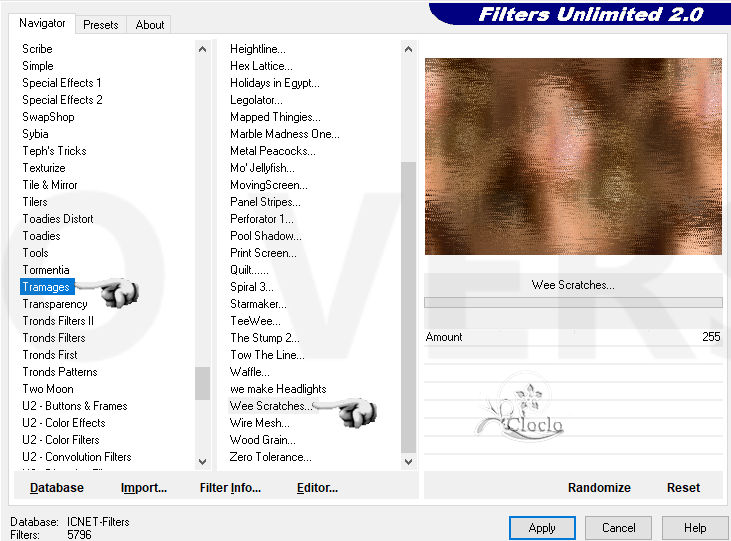The height and width of the screenshot is (541, 731).
Task: Reset the filter settings
Action: tap(683, 487)
